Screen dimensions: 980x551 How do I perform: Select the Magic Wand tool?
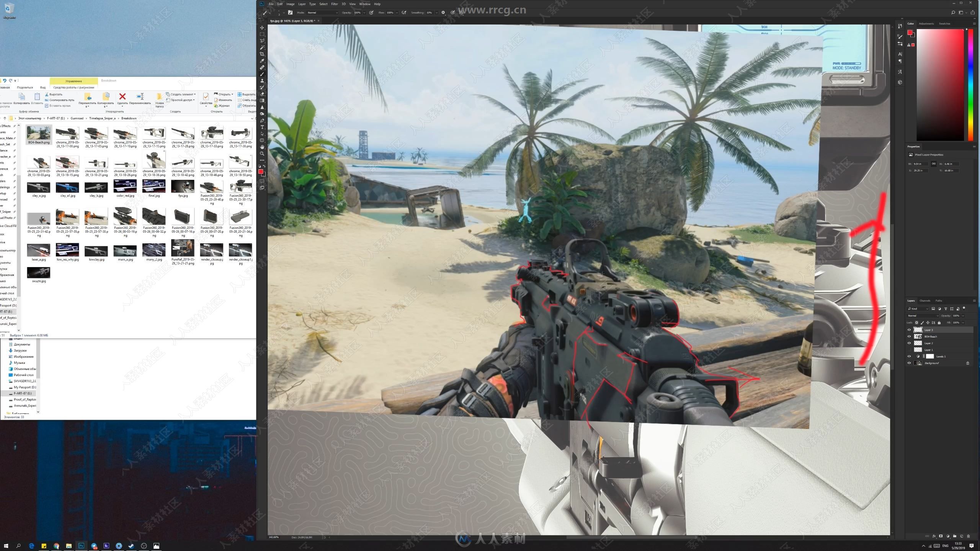coord(262,47)
